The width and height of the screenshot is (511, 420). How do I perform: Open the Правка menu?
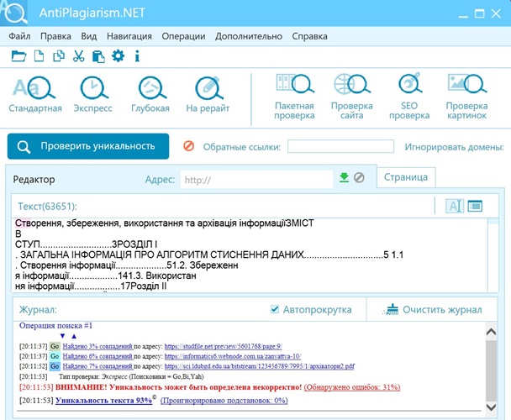point(55,36)
